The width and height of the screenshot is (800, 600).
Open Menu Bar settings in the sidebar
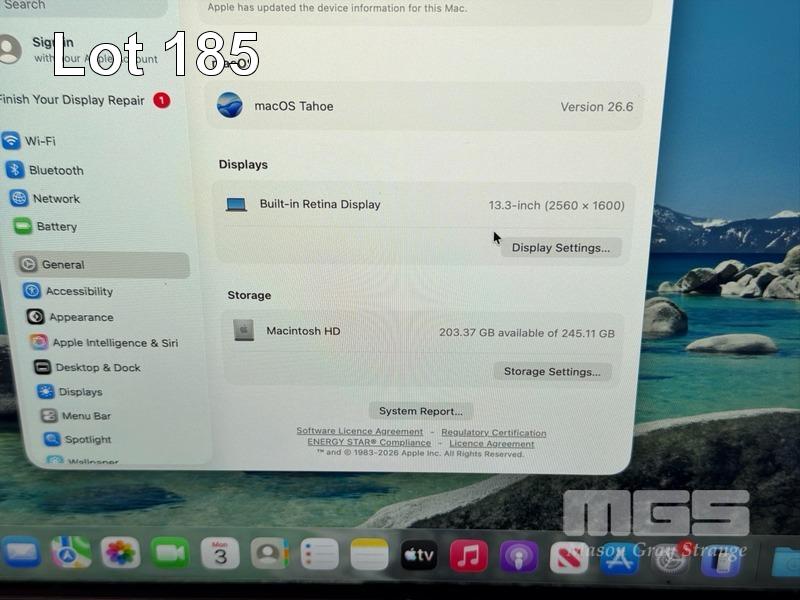pyautogui.click(x=76, y=416)
